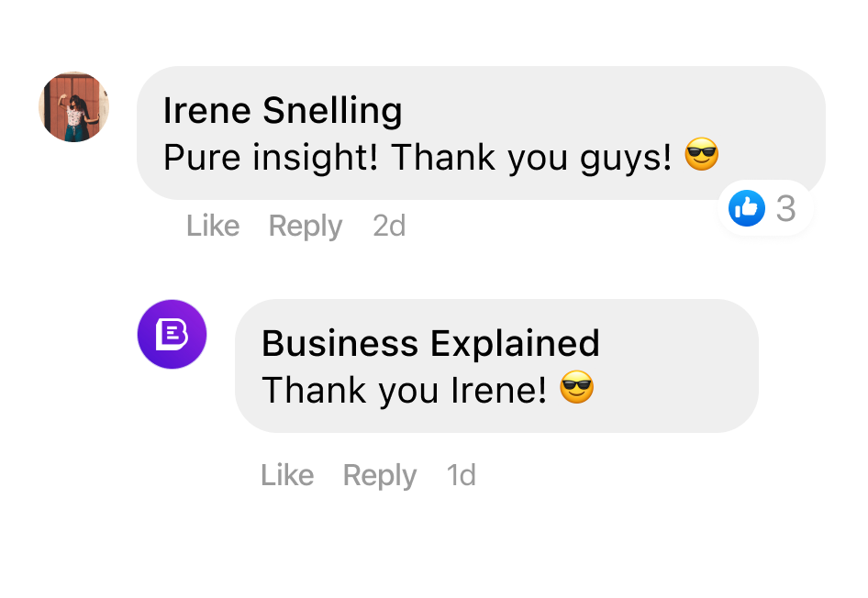Click the sunglasses emoji in Irene's comment
The image size is (868, 598).
point(702,157)
